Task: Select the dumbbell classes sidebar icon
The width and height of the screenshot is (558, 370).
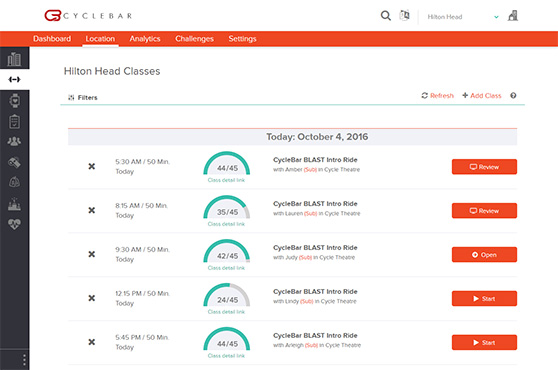Action: click(x=14, y=79)
